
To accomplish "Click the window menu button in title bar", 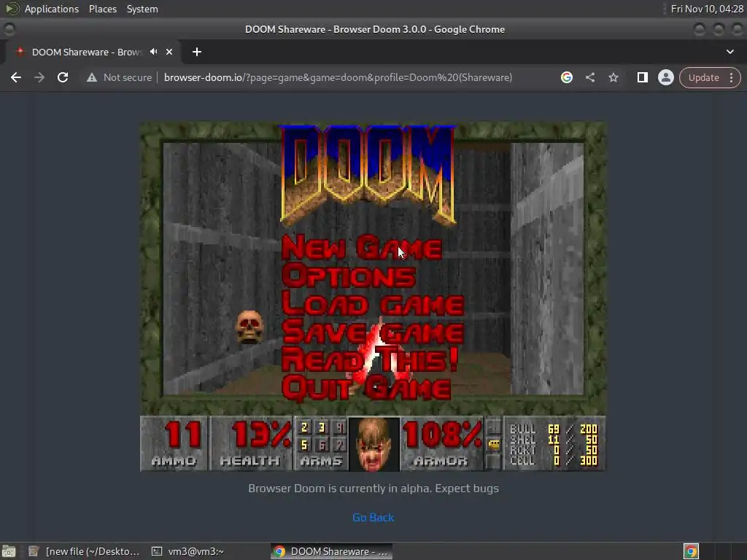I will pyautogui.click(x=9, y=29).
